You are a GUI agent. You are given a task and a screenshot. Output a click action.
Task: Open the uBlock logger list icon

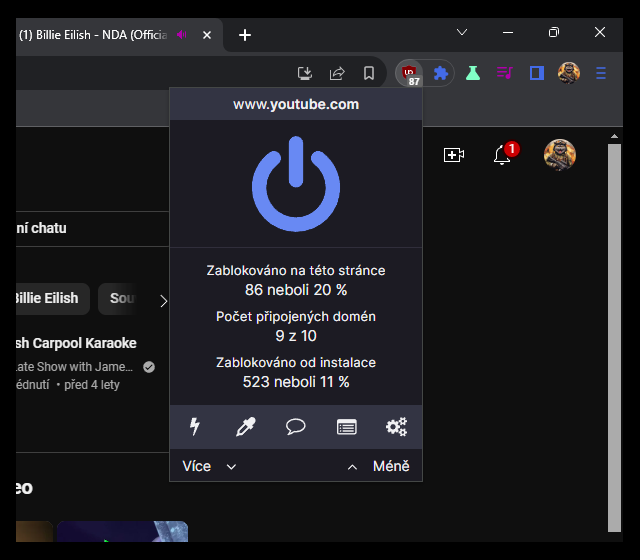coord(347,427)
